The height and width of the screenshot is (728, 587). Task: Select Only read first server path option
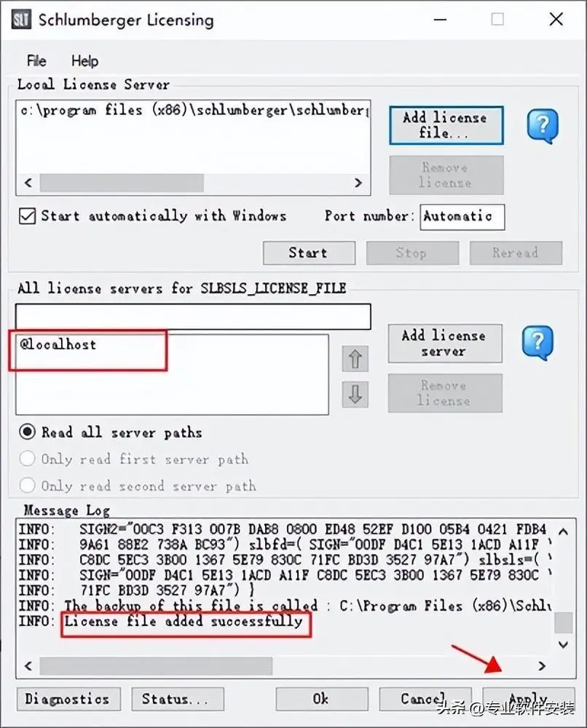click(27, 459)
